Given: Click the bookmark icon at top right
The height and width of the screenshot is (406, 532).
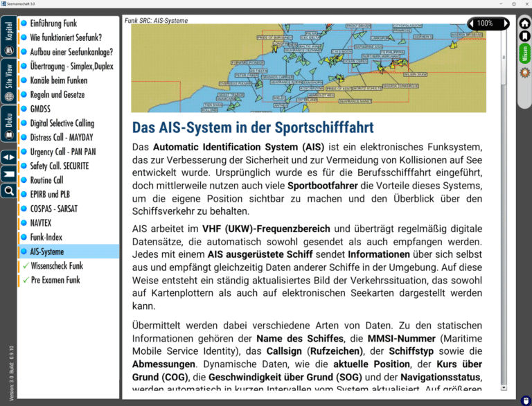Looking at the screenshot, I should point(524,36).
